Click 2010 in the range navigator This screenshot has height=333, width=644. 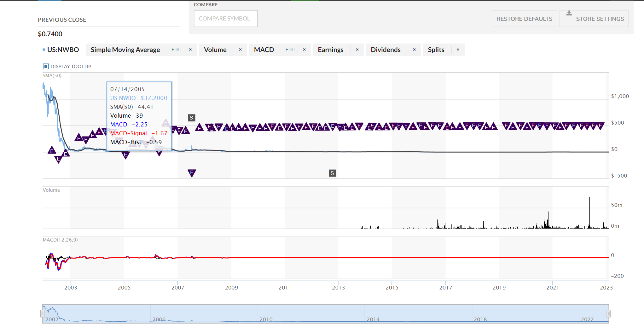point(266,319)
